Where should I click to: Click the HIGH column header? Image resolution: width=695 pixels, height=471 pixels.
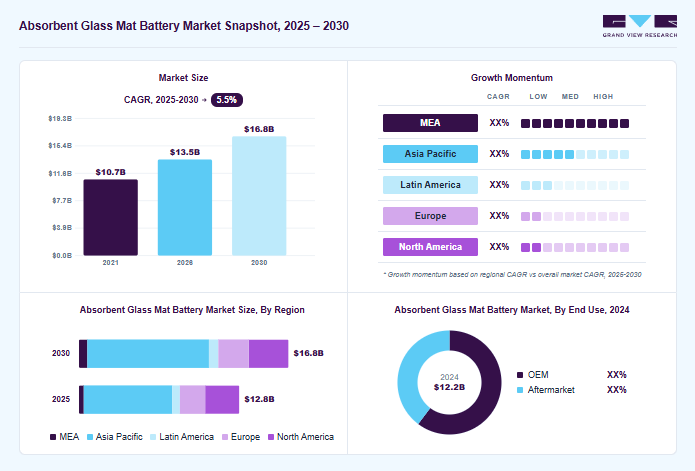(603, 96)
